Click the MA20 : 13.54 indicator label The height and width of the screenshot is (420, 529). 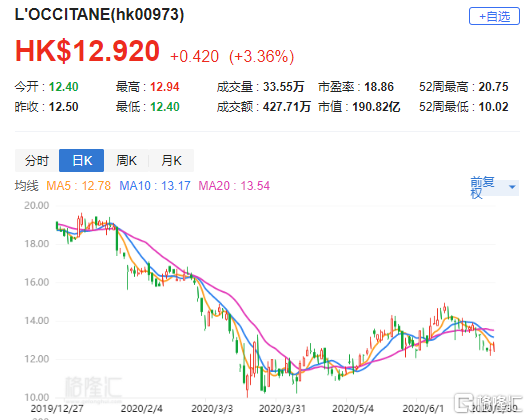coord(234,186)
